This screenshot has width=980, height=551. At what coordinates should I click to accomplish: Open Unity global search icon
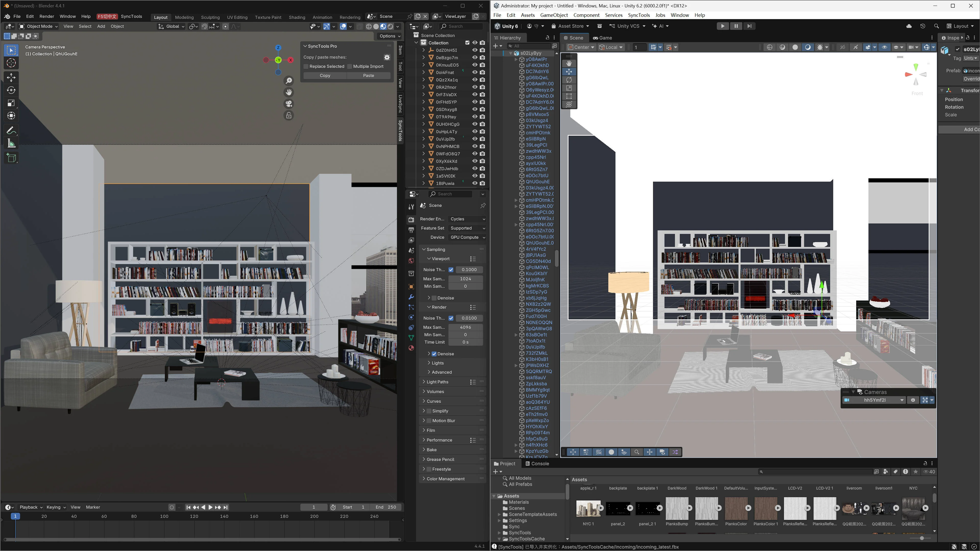pos(936,26)
